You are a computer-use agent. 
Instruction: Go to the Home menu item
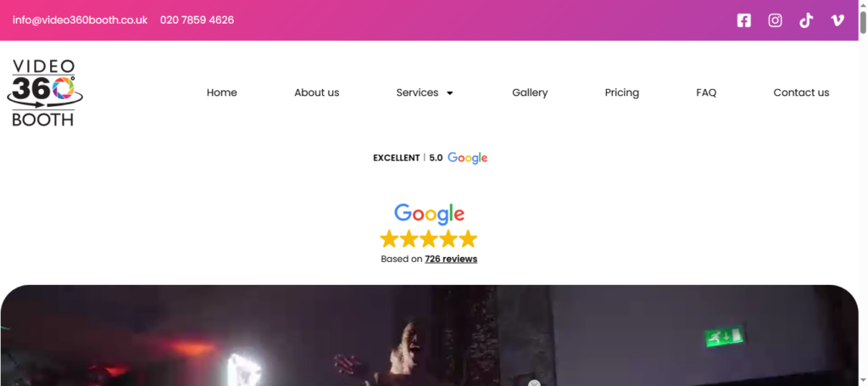click(221, 92)
